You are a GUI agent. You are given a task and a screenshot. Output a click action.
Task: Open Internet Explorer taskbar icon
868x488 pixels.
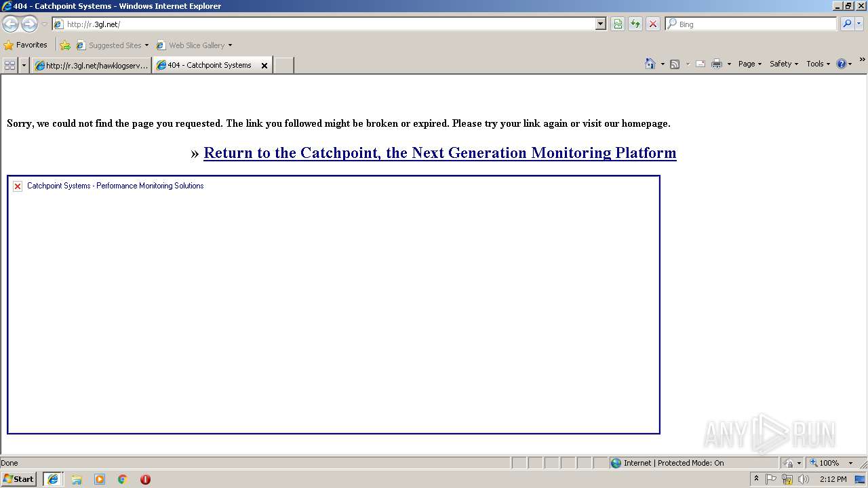coord(53,479)
